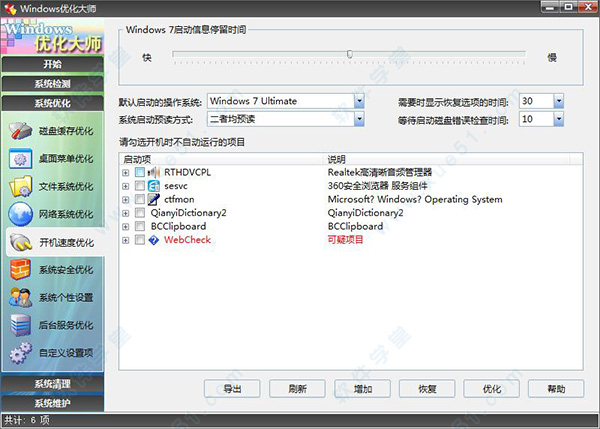Tick the WebCheck suspicious item checkbox
The height and width of the screenshot is (429, 600).
(x=139, y=241)
